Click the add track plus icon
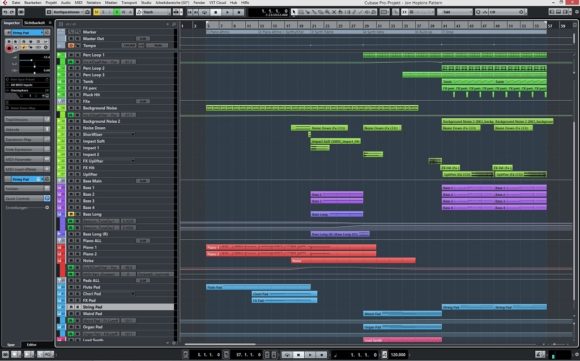This screenshot has height=361, width=580. tap(168, 24)
